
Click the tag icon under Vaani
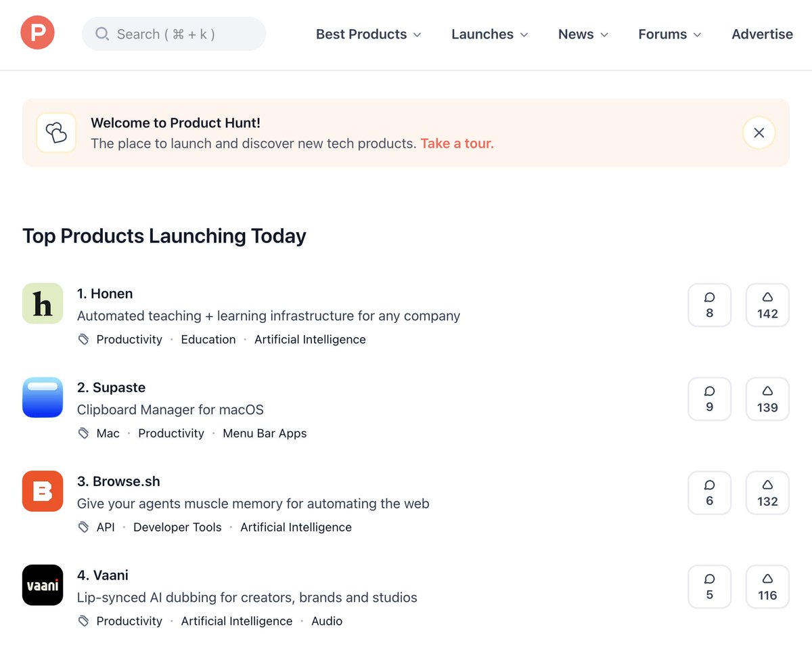coord(84,621)
